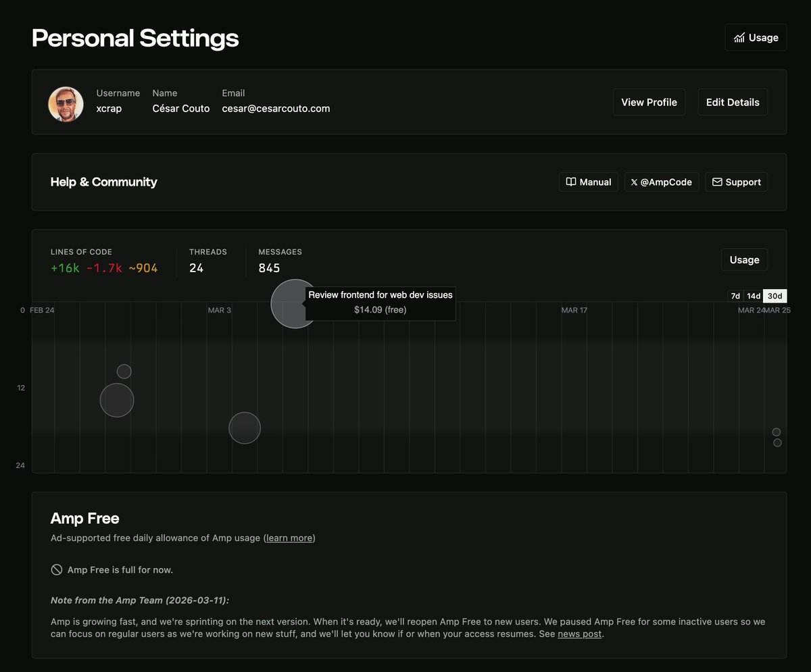The image size is (811, 672).
Task: Click the email cesar@cesarcouto.com
Action: (276, 108)
